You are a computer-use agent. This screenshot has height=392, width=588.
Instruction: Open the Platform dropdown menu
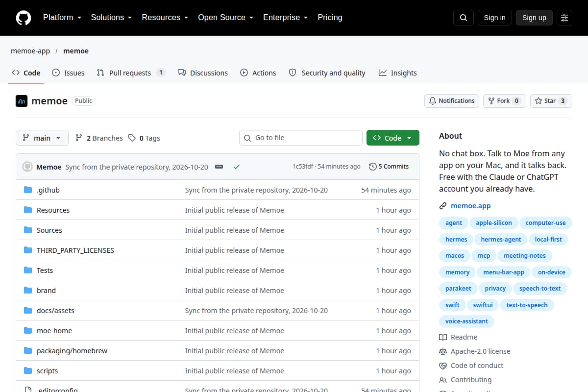pos(62,18)
